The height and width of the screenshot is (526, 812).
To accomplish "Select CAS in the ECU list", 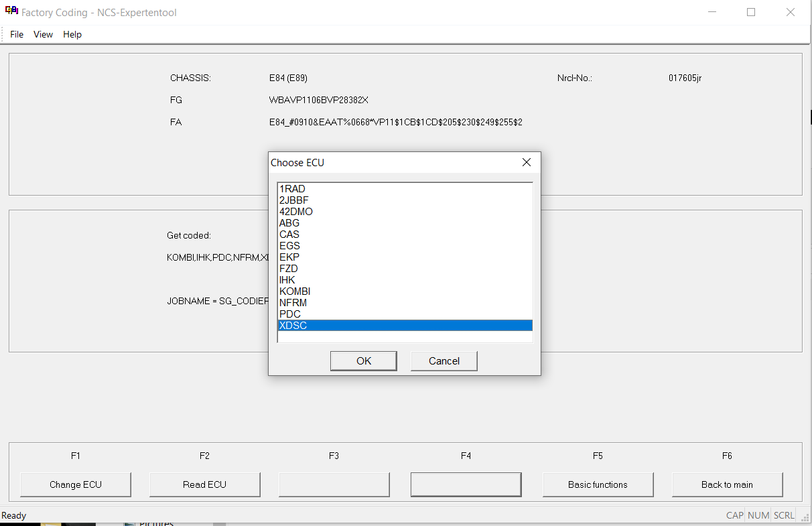I will click(405, 235).
